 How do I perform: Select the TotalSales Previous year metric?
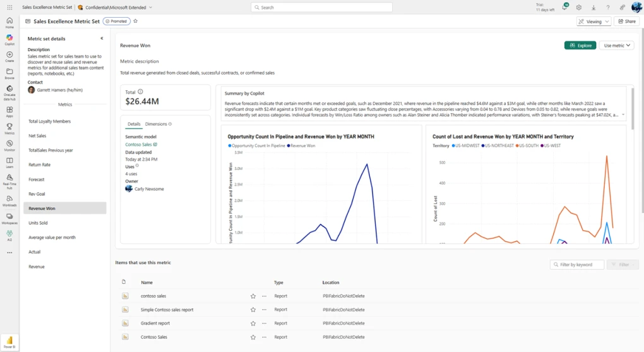tap(65, 150)
